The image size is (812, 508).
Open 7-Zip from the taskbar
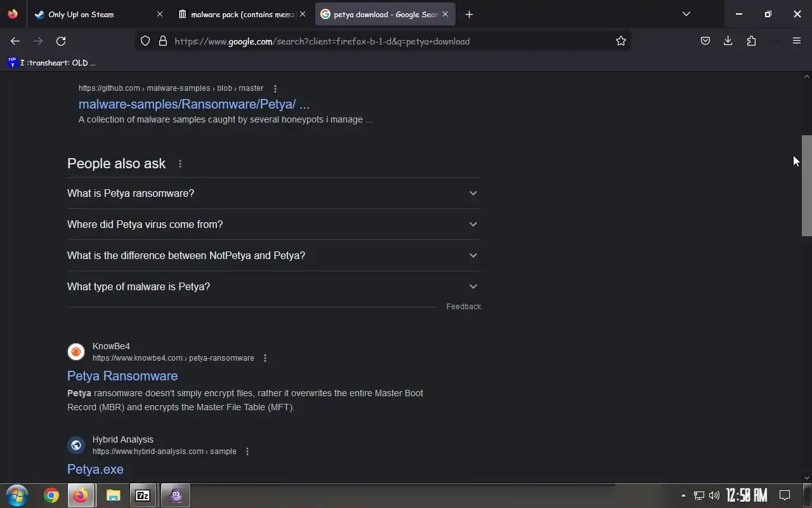(143, 495)
